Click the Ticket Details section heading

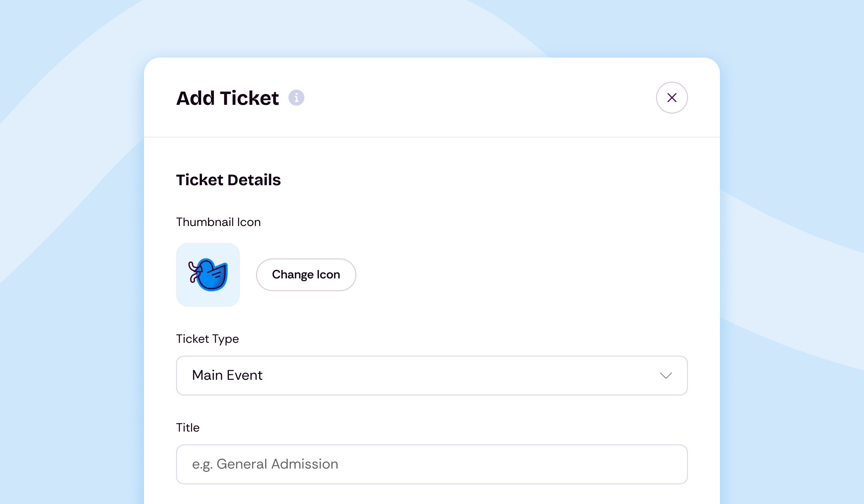point(228,180)
